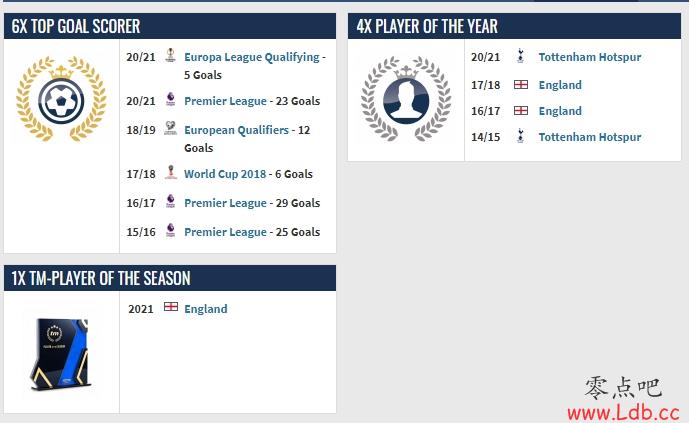Viewport: 689px width, 423px height.
Task: Click the Tottenham crest icon for 20/21
Action: pyautogui.click(x=521, y=56)
